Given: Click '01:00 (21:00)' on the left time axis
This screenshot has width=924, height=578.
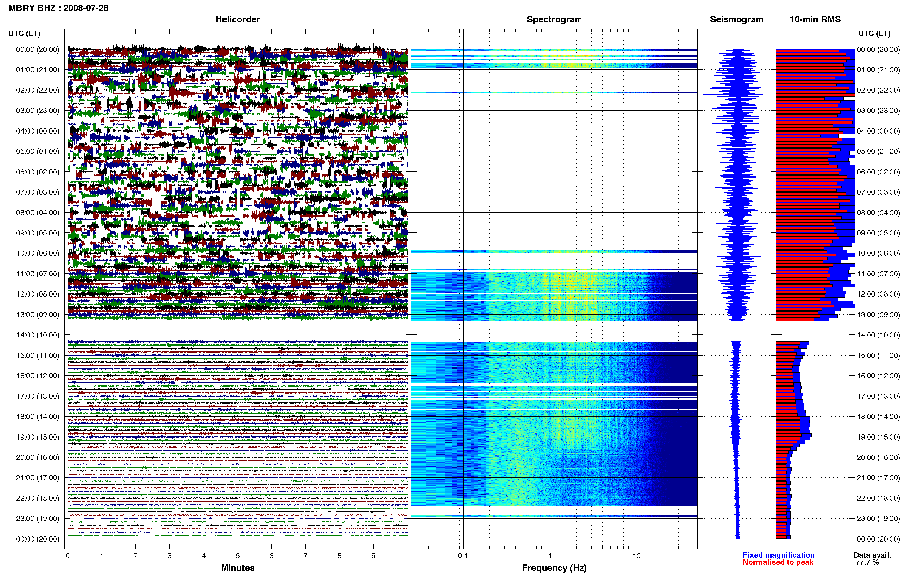Looking at the screenshot, I should (38, 69).
